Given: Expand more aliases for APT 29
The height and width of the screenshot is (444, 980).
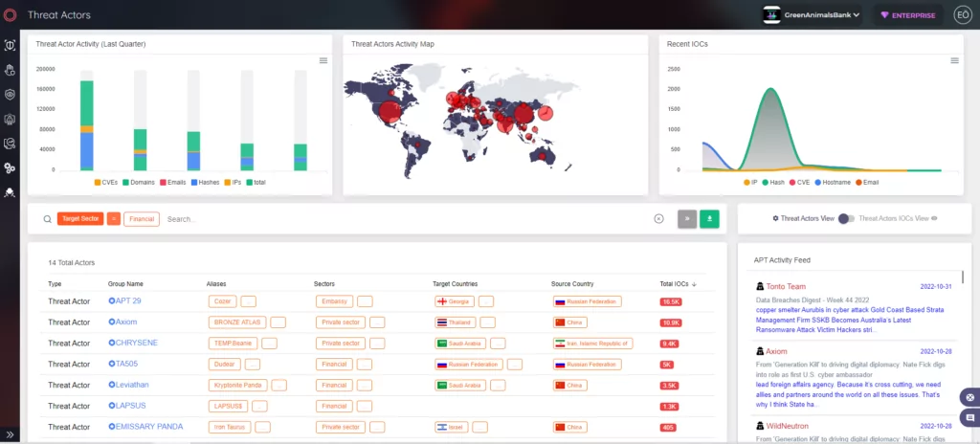Looking at the screenshot, I should point(248,301).
